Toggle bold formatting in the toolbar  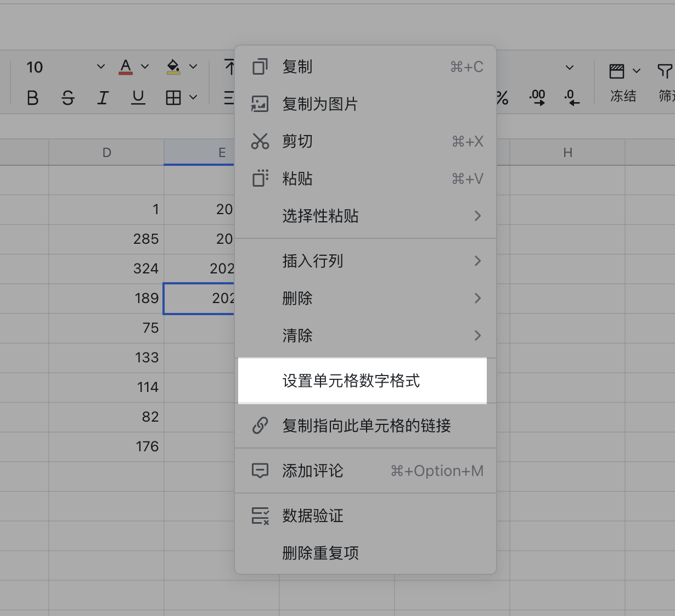click(x=32, y=98)
